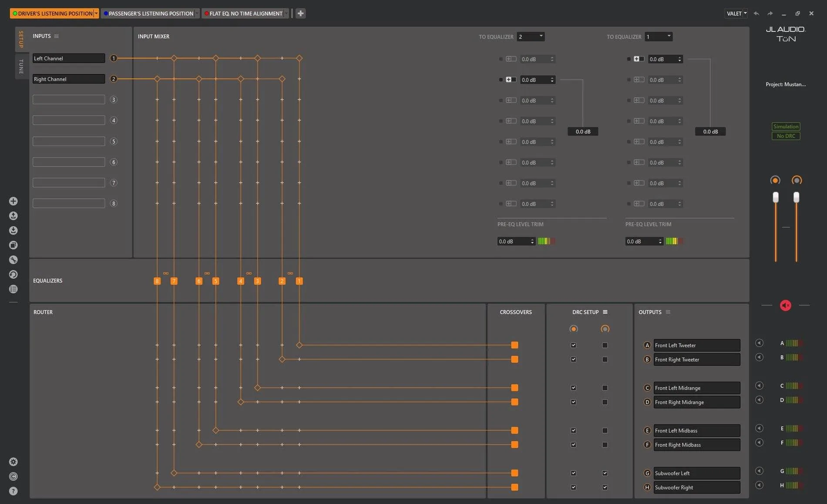Viewport: 827px width, 504px height.
Task: Open the VALET dropdown
Action: (x=736, y=13)
